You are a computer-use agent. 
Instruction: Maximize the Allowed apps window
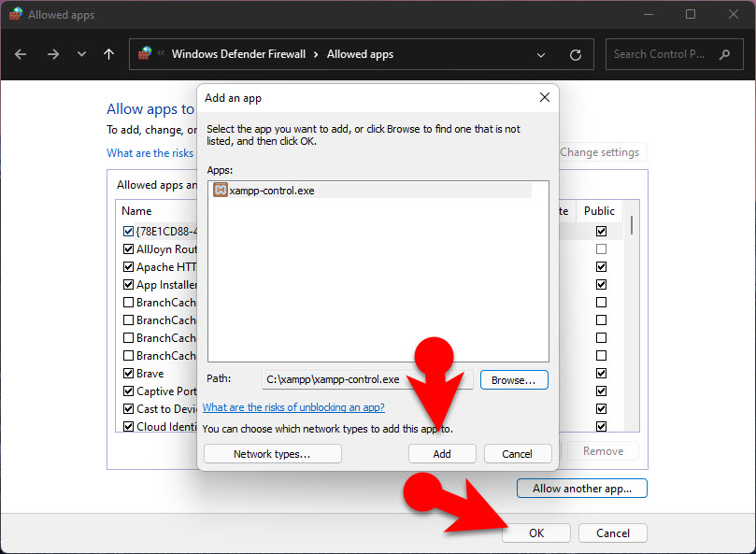(x=691, y=14)
